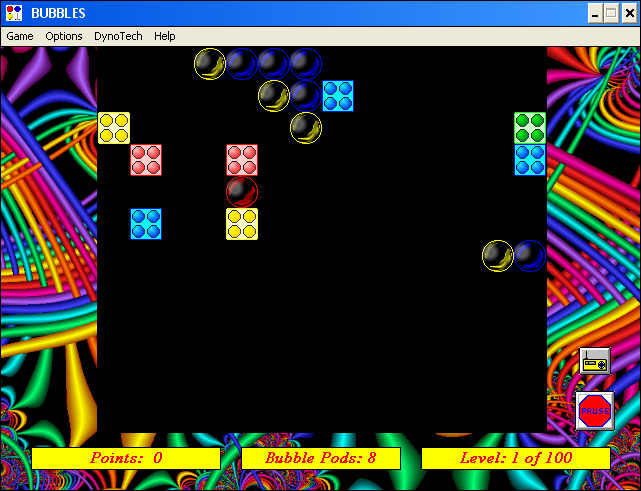Click the Bubbles app icon in title bar
Screen dimensions: 641x491
14,13
